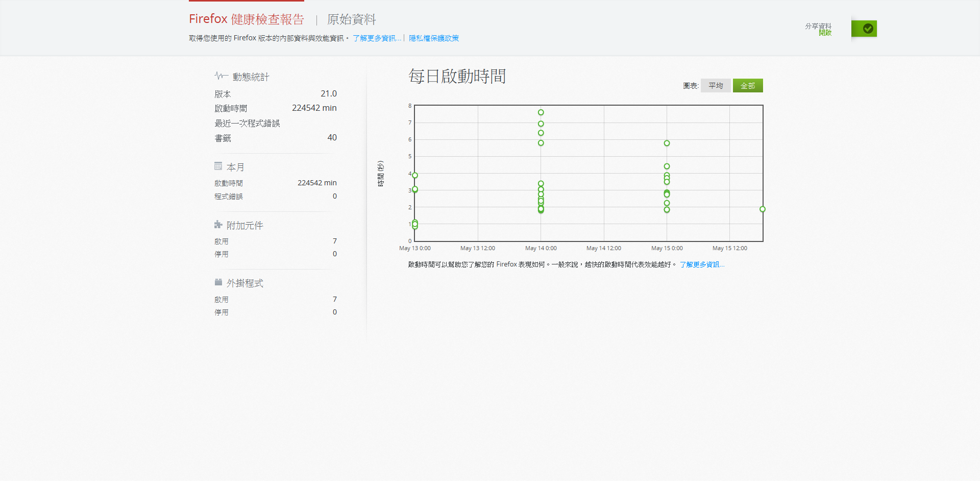The width and height of the screenshot is (980, 486).
Task: Click the calendar icon beside 本月
Action: [218, 166]
